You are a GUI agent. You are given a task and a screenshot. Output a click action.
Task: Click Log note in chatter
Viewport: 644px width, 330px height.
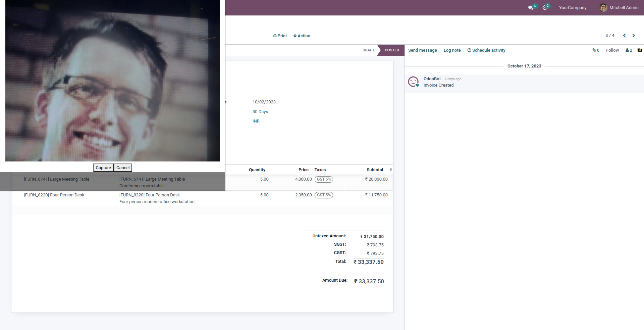452,50
